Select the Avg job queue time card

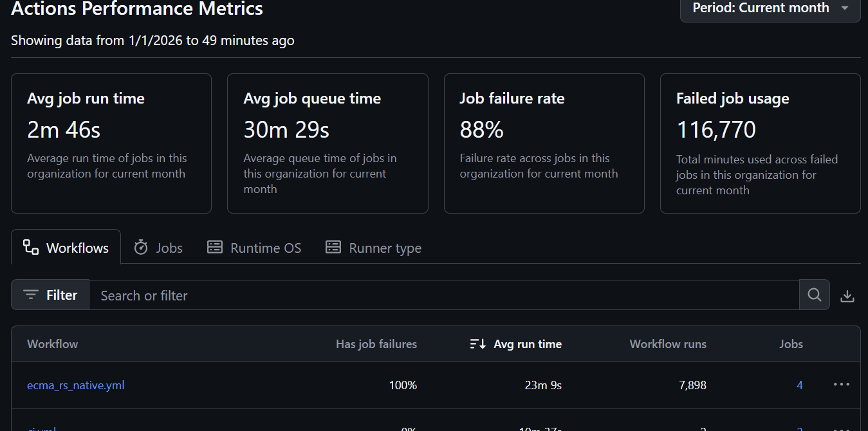328,143
